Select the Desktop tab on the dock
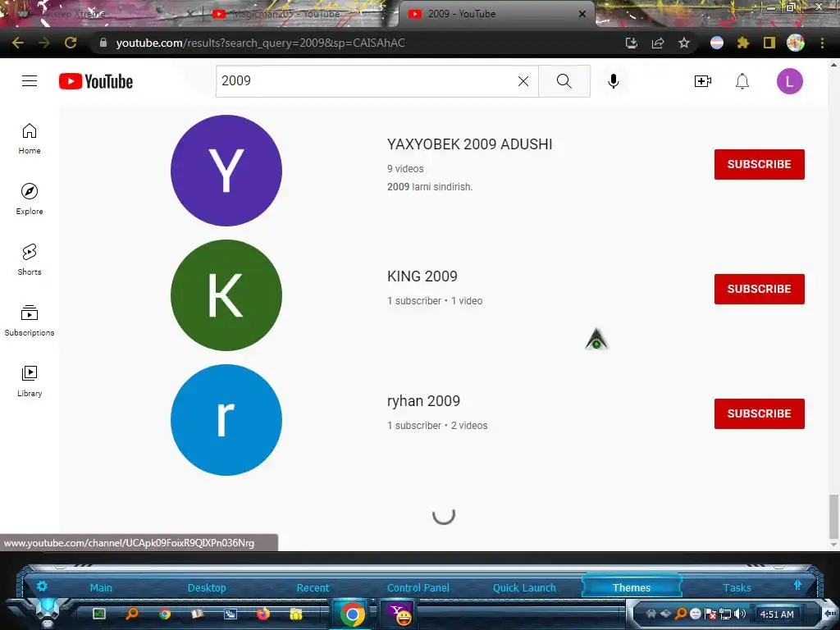840x630 pixels. coord(207,587)
